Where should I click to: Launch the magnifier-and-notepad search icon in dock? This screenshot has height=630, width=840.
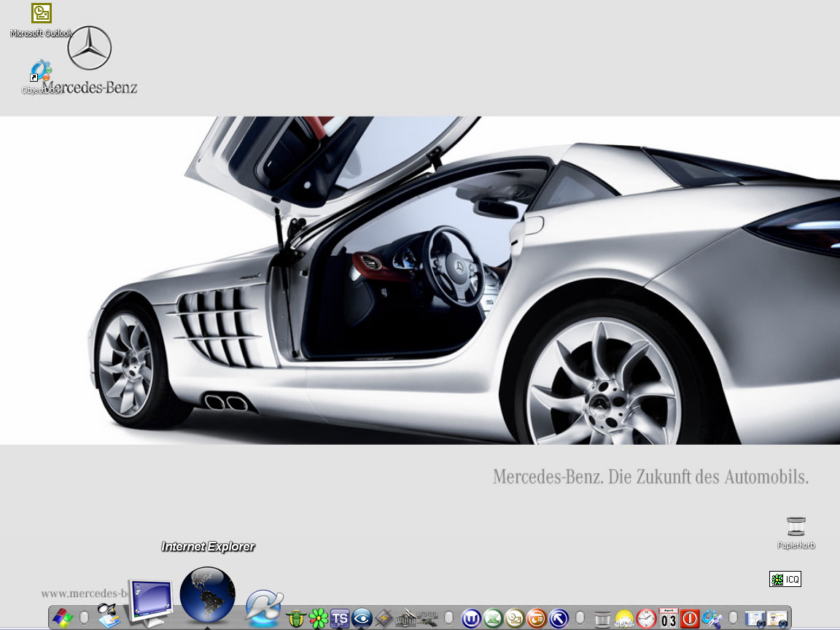pyautogui.click(x=109, y=615)
